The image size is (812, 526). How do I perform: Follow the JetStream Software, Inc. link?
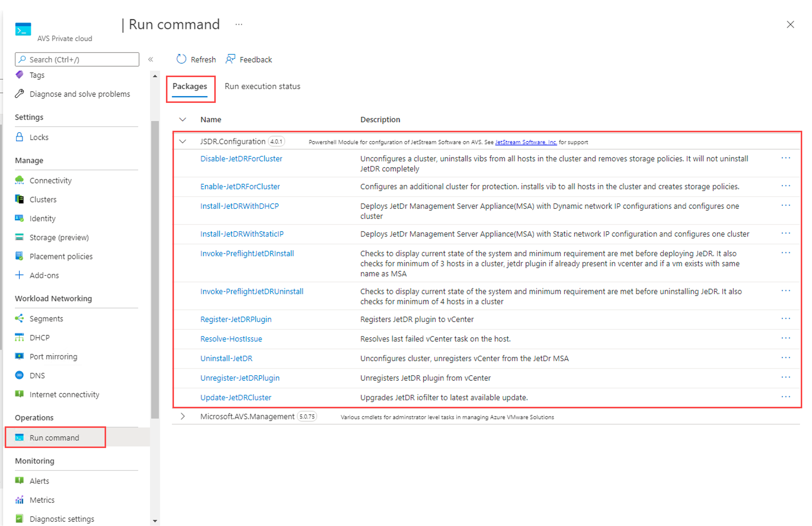[525, 142]
